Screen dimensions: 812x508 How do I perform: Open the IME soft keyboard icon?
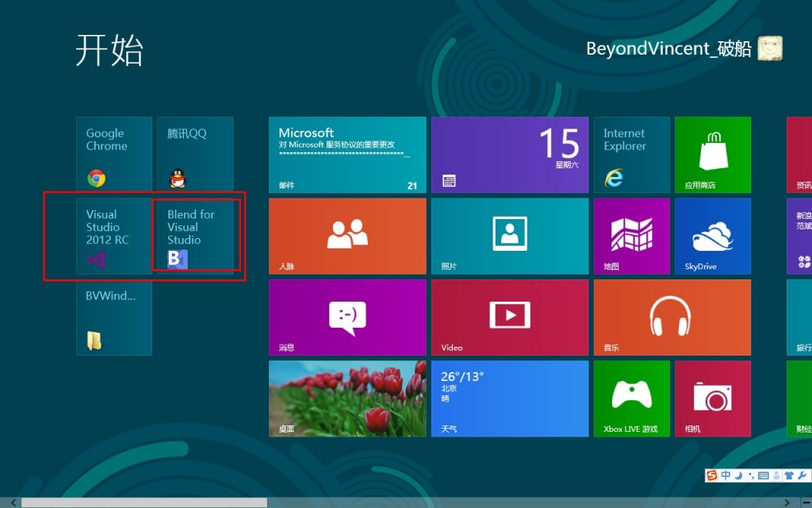point(763,475)
